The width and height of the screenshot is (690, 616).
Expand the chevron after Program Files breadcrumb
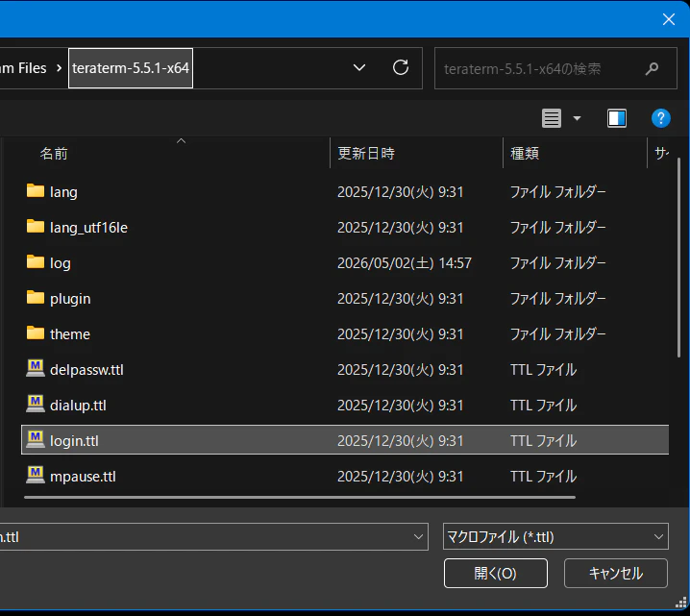[59, 68]
